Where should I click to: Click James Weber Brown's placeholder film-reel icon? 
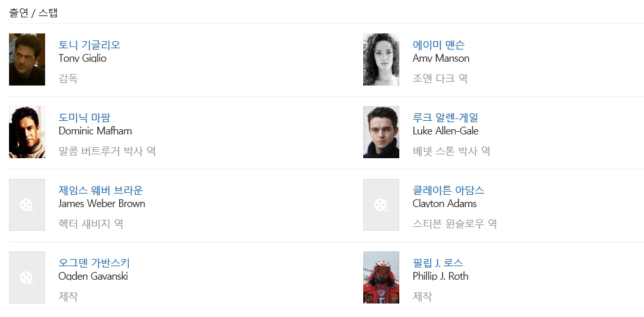pos(27,205)
